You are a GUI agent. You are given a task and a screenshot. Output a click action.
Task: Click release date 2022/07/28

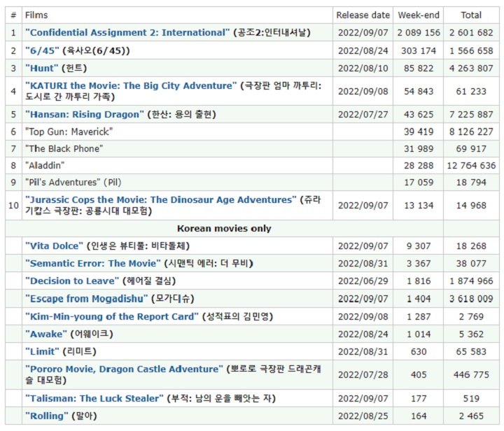(x=363, y=374)
